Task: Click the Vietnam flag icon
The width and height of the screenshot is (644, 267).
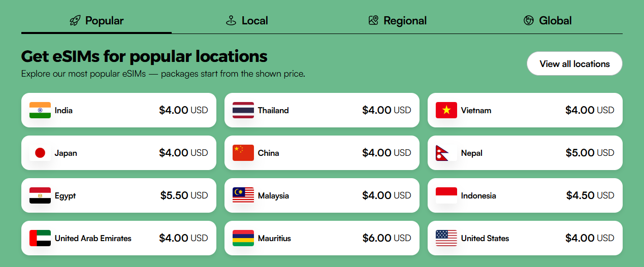Action: coord(446,110)
